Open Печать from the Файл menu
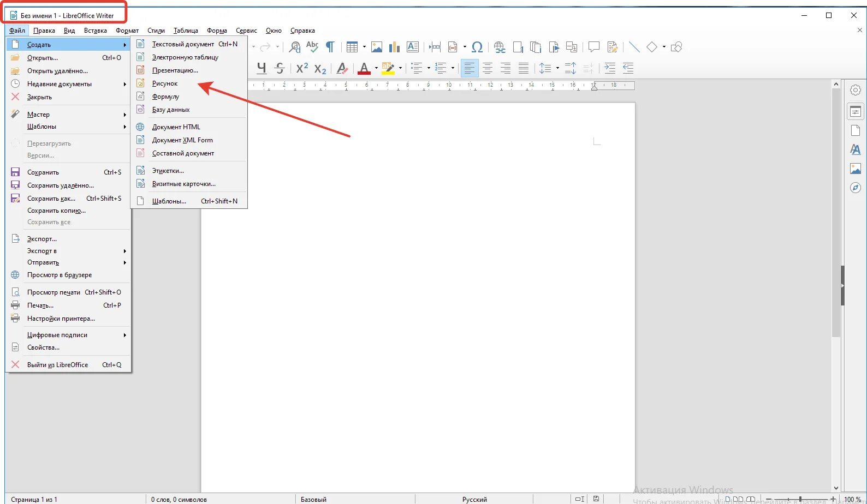Screen dimensions: 867x504 pyautogui.click(x=68, y=305)
